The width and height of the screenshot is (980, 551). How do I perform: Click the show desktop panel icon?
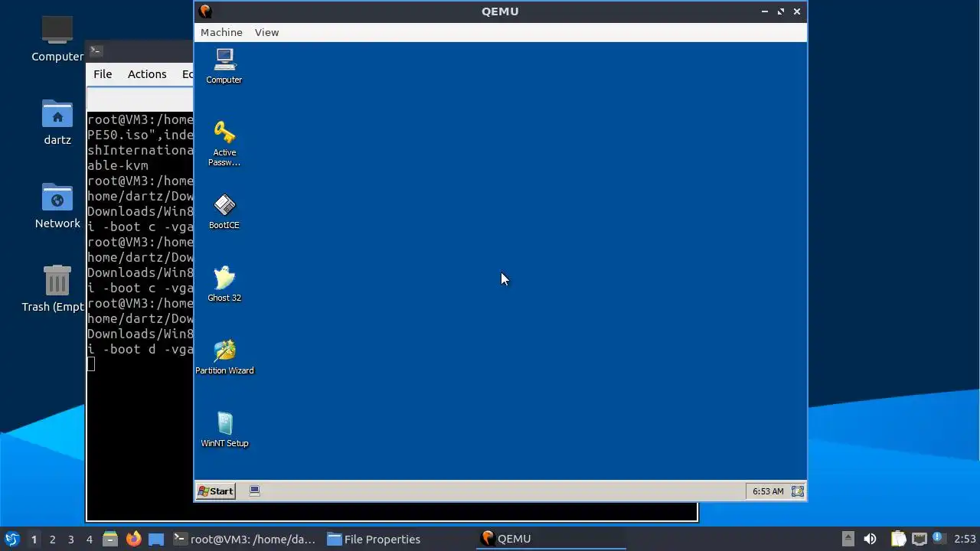(156, 539)
